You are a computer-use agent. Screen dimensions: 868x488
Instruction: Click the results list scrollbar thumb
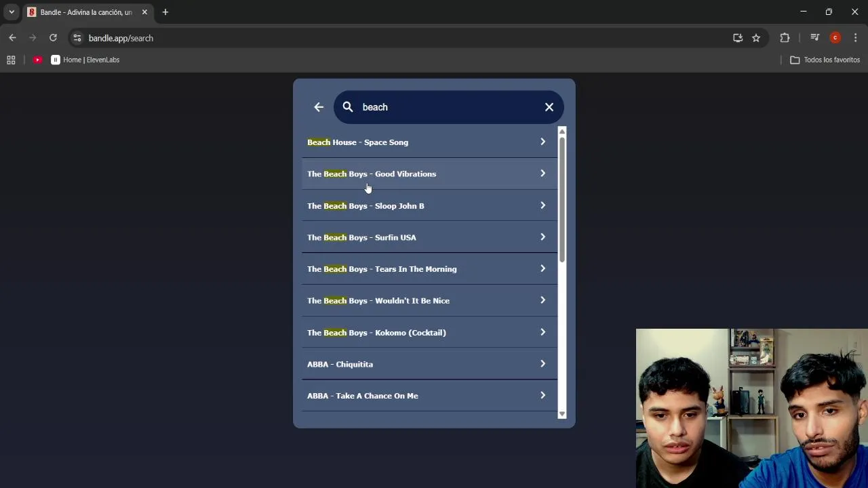point(562,200)
